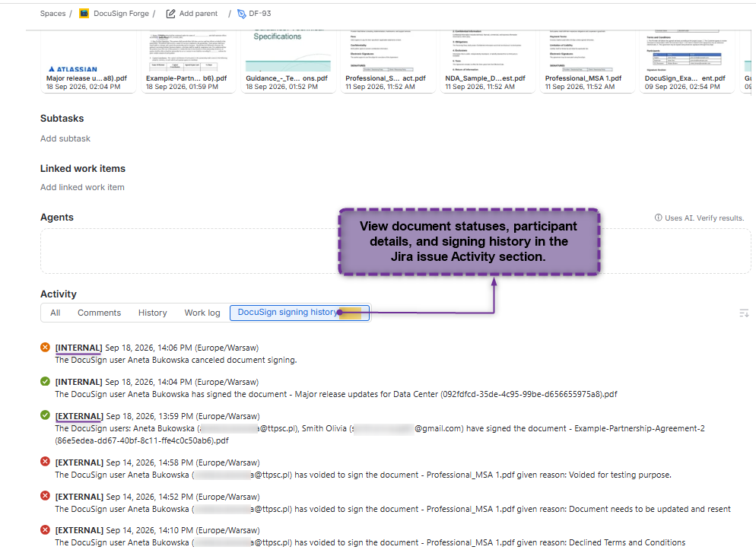Click 18 Sep 2026, 01:52 PM attachment date
Image resolution: width=756 pixels, height=553 pixels.
click(x=281, y=87)
